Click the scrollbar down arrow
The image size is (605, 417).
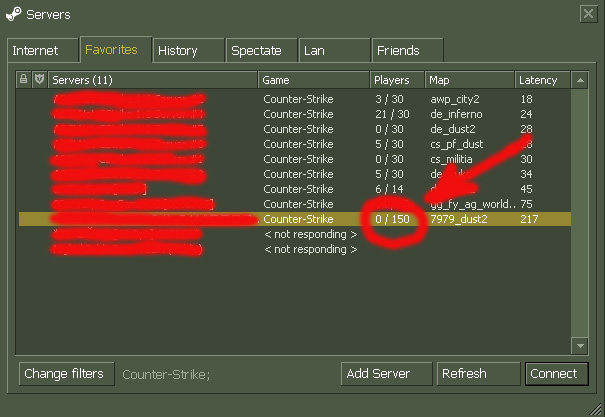pos(580,346)
